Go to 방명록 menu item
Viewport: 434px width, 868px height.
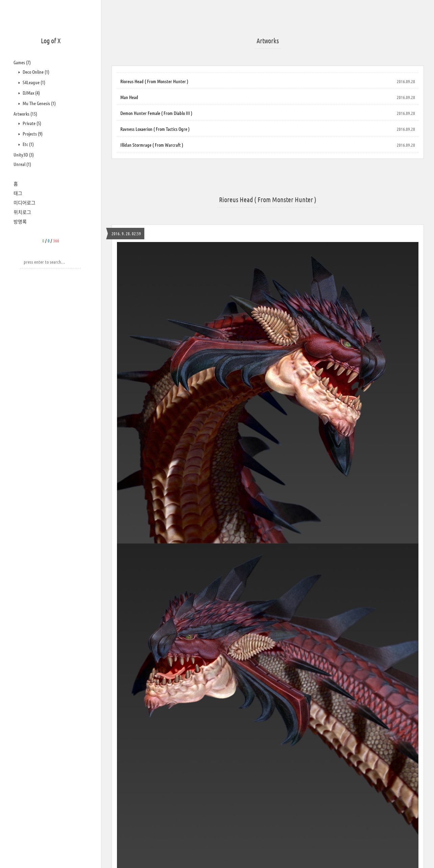click(x=20, y=222)
